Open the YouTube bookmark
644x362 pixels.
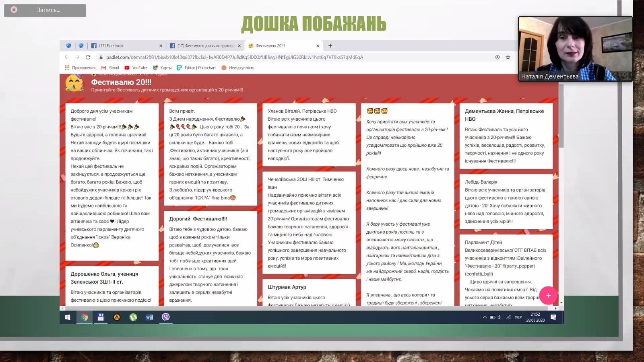(x=136, y=68)
